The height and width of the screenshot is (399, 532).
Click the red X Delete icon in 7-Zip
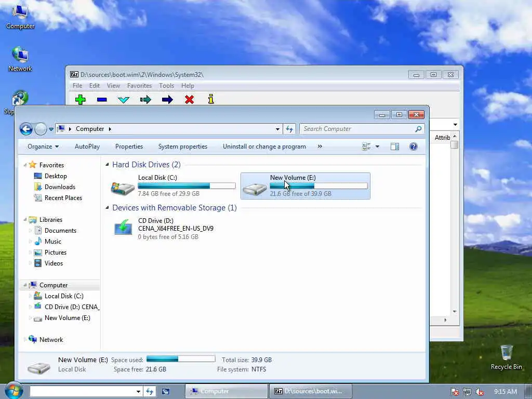[189, 99]
